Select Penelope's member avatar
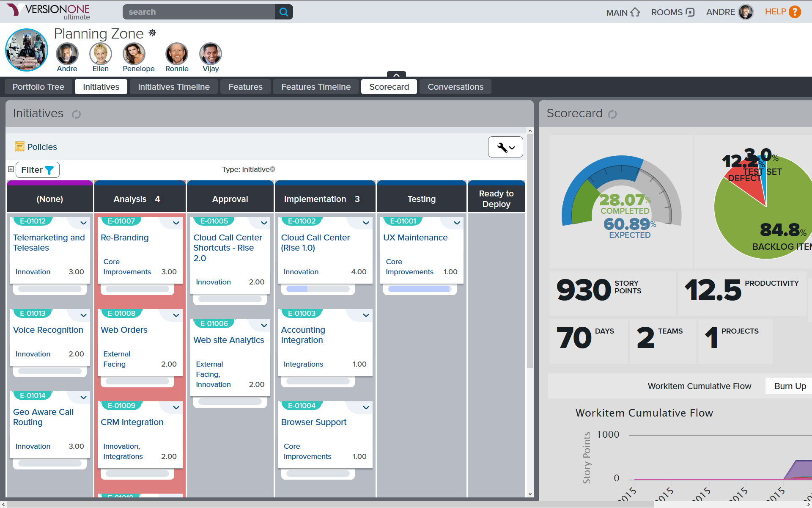Screen dimensions: 812x508 tap(134, 54)
